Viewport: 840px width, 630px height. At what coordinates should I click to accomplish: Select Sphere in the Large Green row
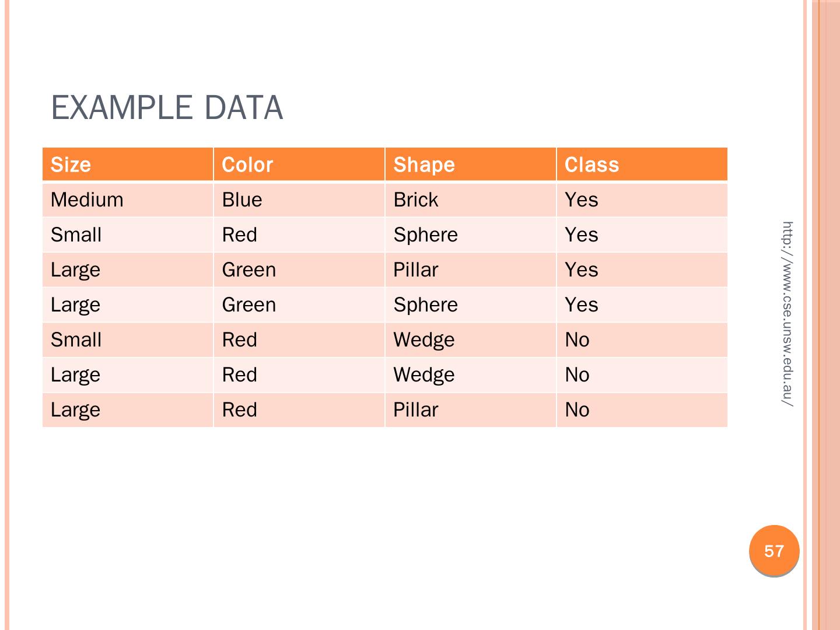coord(425,304)
